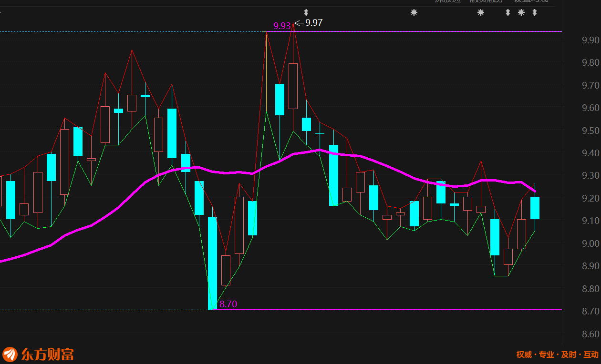
Task: Click the 东方财富 logo
Action: click(38, 354)
